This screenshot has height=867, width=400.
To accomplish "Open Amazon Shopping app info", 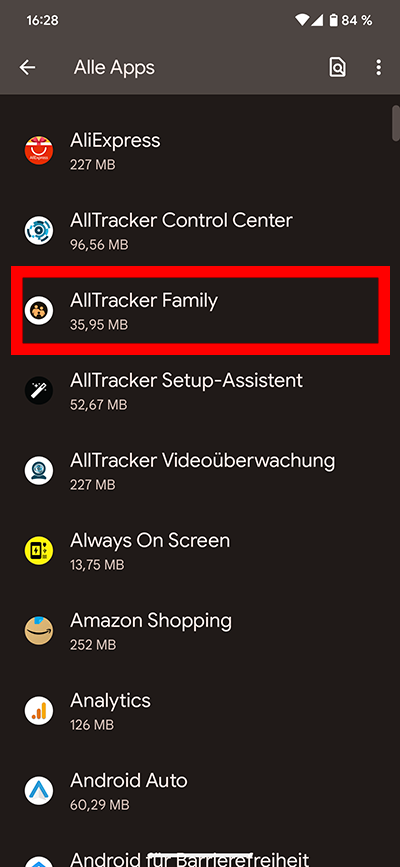I will pyautogui.click(x=200, y=631).
